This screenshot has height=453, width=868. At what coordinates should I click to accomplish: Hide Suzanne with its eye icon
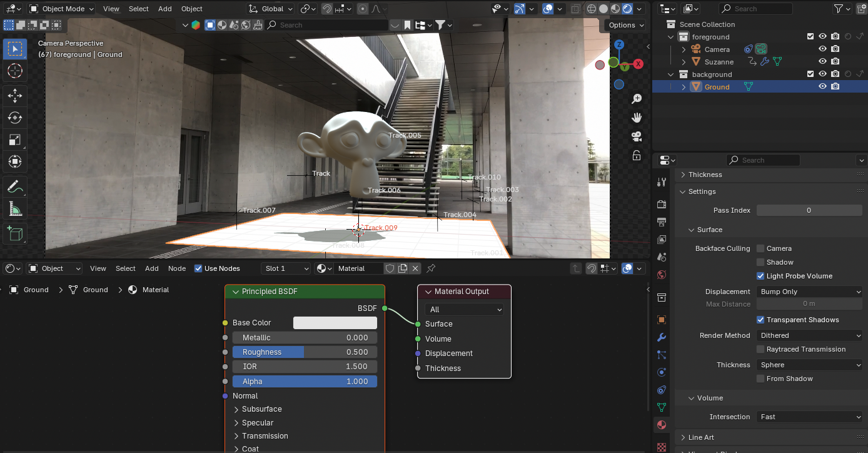(x=823, y=62)
